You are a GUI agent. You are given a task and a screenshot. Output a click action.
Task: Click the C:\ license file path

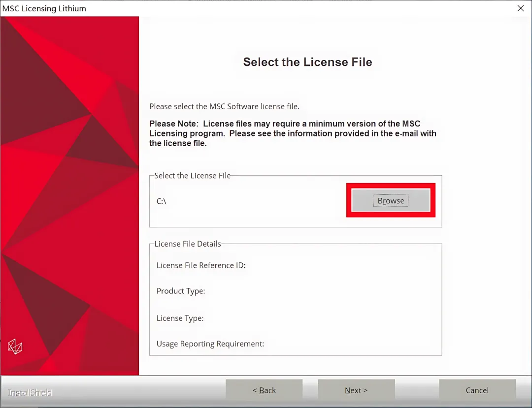coord(161,201)
